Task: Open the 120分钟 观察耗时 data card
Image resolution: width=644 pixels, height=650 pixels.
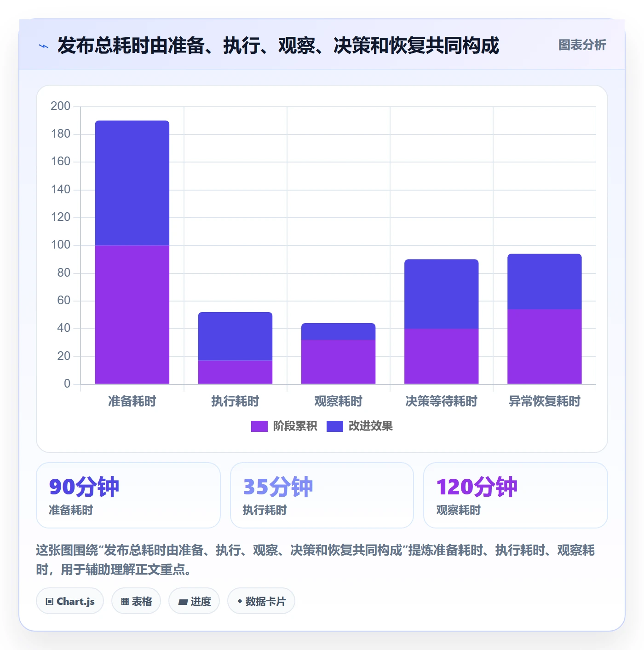Action: click(x=516, y=495)
